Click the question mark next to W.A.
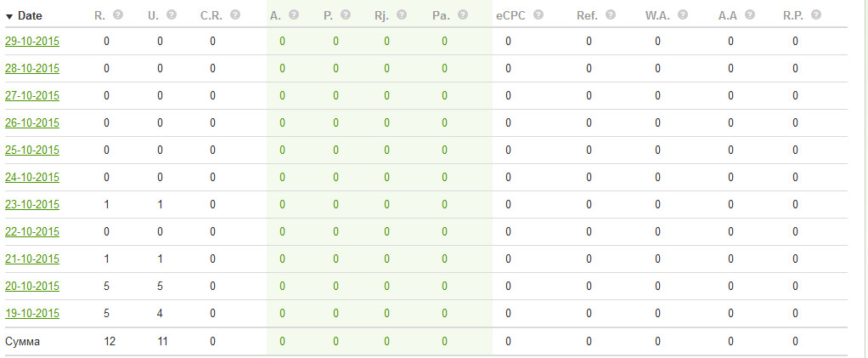 pos(682,15)
